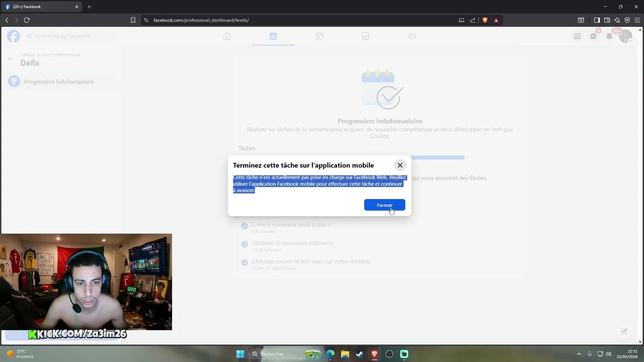Click task Obtenez 10 nouveaux followers
Screen dimensions: 644x362
[x=292, y=243]
